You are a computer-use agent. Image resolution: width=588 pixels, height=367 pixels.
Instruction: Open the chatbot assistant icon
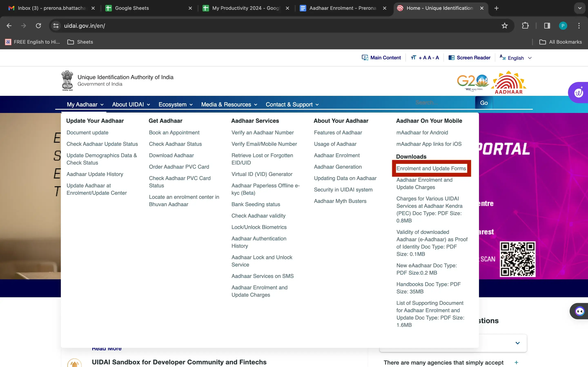[x=579, y=311]
